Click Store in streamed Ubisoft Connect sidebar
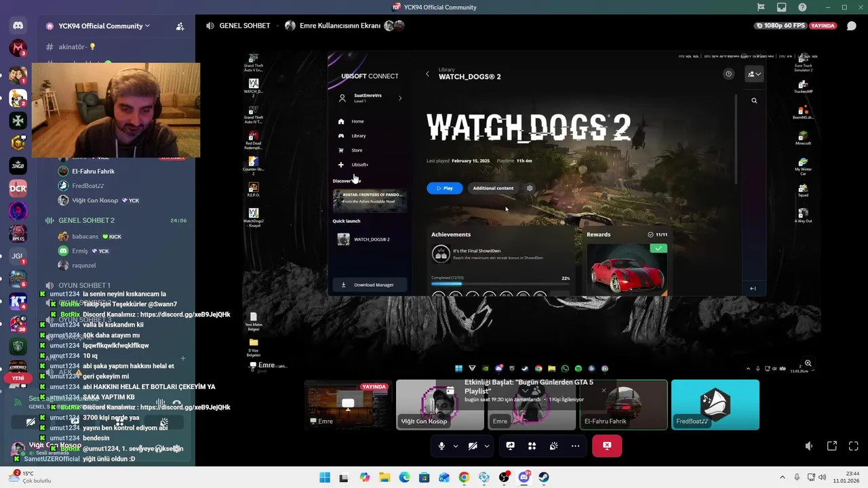 (x=357, y=150)
